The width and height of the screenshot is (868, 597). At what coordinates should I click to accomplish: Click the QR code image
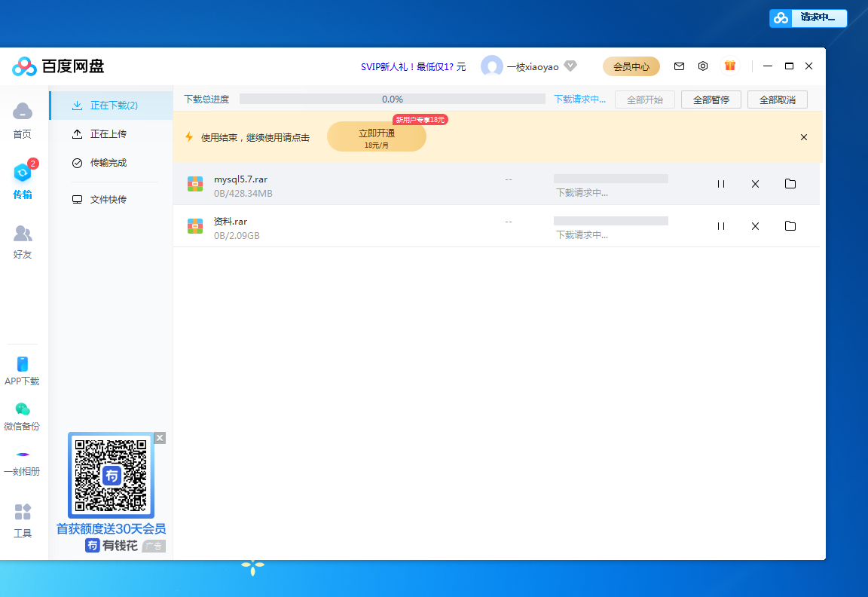click(111, 475)
